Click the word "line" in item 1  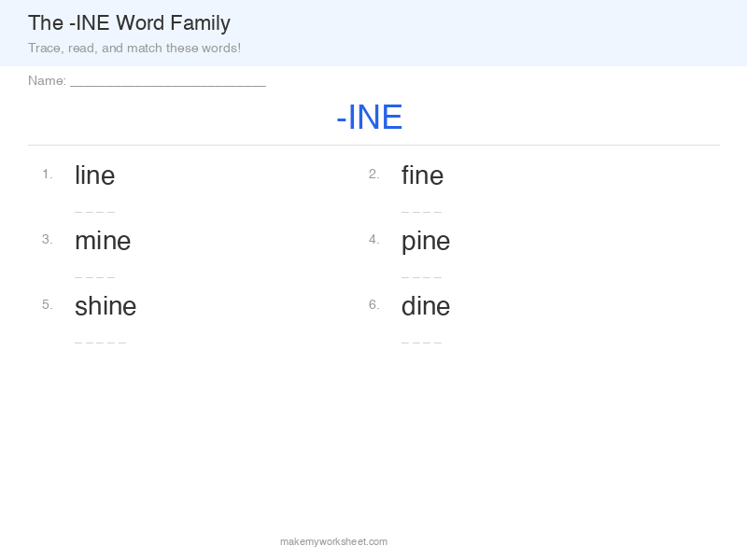point(94,175)
